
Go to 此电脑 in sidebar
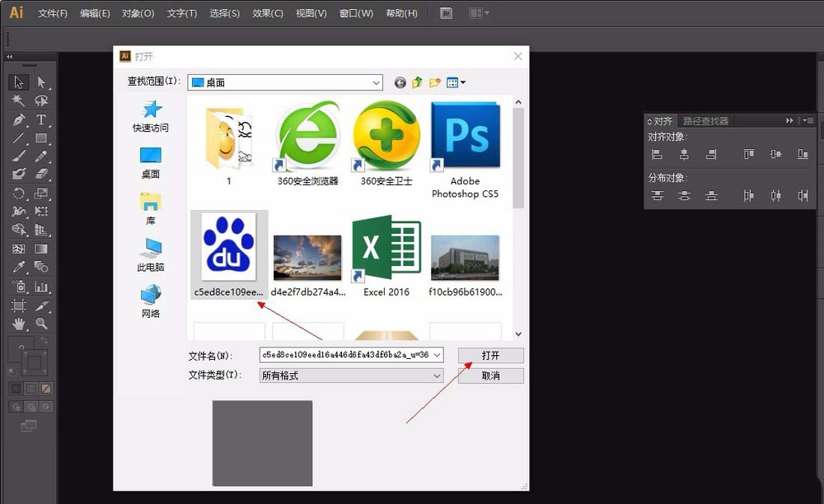tap(151, 255)
